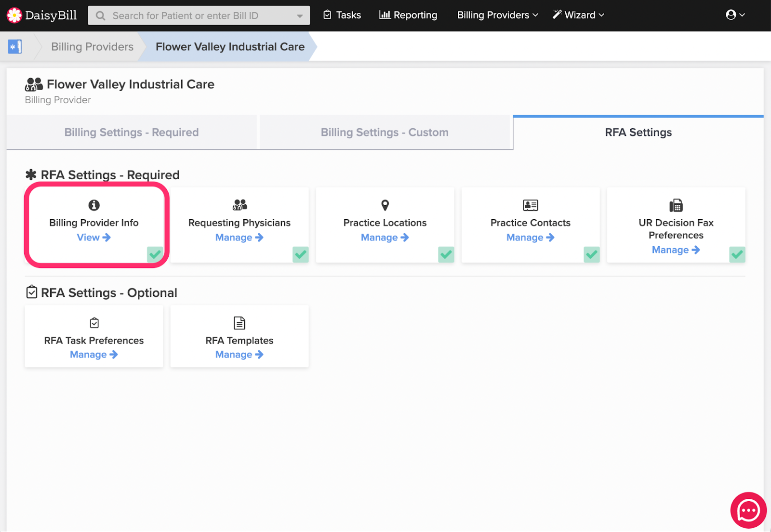This screenshot has height=532, width=771.
Task: Click the DaisyBill flower logo
Action: 14,15
